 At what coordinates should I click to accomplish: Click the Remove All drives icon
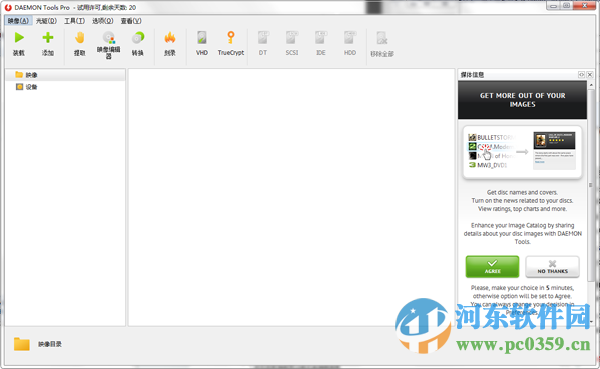click(382, 38)
